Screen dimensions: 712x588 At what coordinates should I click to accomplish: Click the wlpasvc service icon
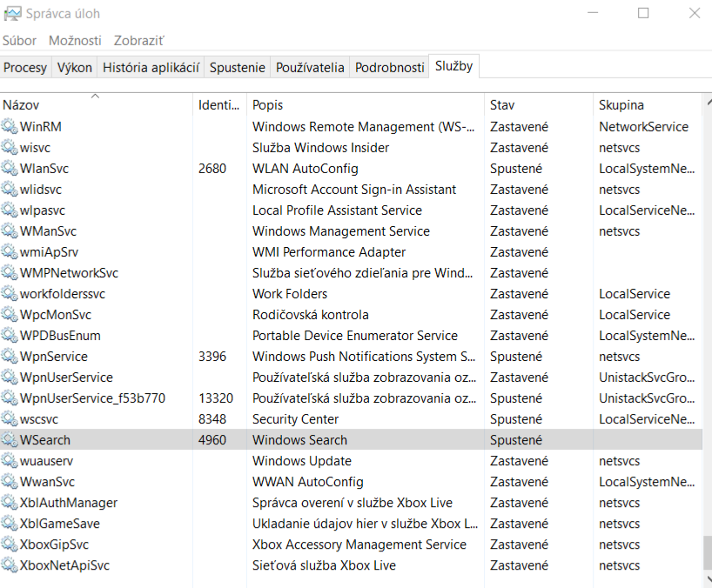(x=9, y=210)
